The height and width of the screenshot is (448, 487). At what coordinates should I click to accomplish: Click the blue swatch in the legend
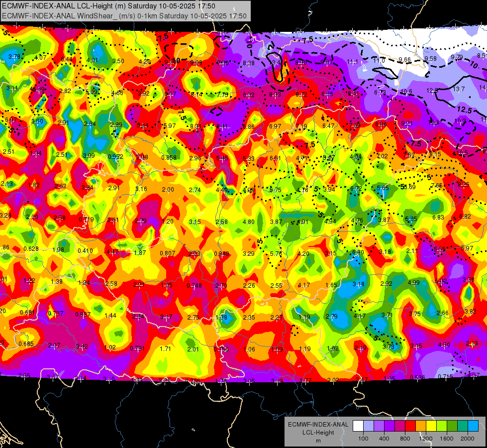point(473,426)
